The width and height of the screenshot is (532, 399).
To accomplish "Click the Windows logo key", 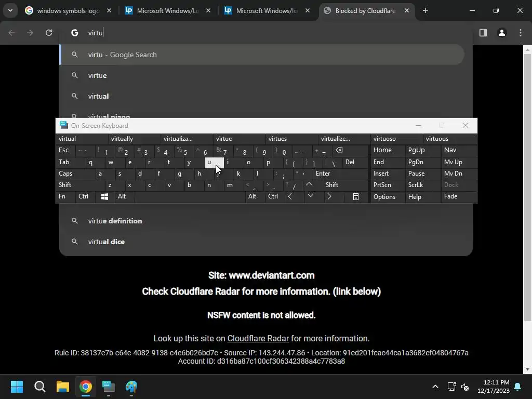I will [104, 197].
